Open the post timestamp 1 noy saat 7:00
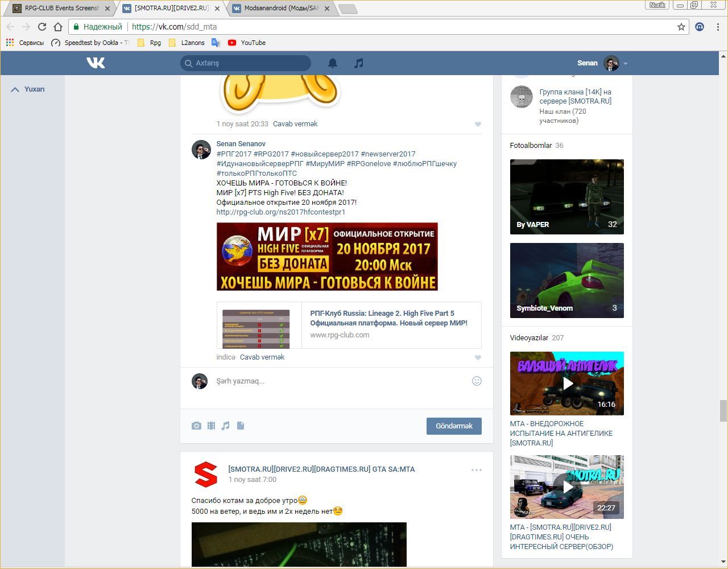The height and width of the screenshot is (569, 728). (x=253, y=480)
